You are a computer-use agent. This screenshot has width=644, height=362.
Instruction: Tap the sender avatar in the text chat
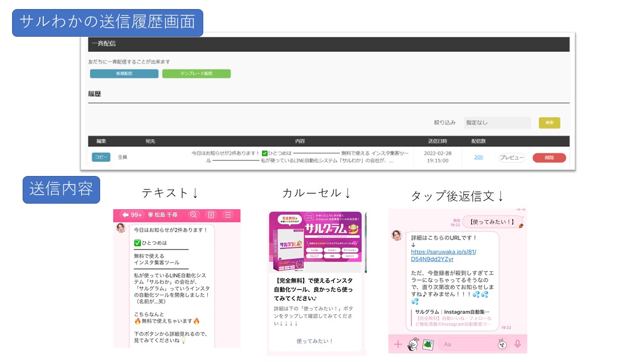tap(121, 228)
